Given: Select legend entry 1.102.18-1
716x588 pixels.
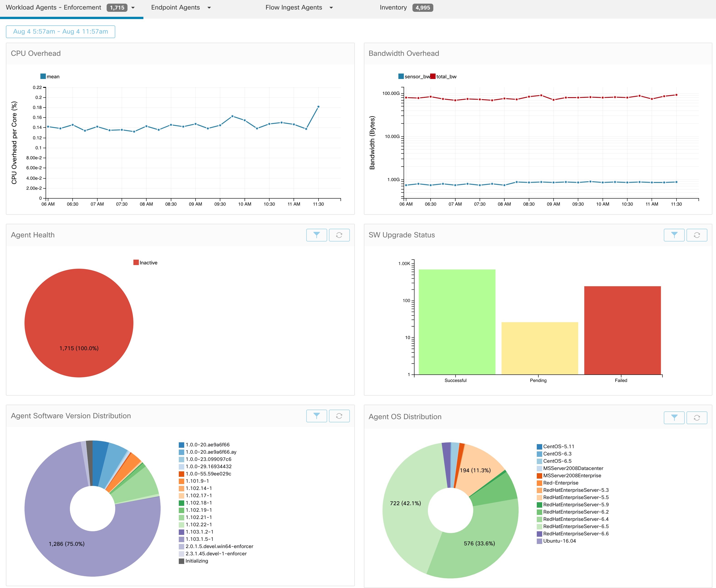Looking at the screenshot, I should (x=195, y=503).
